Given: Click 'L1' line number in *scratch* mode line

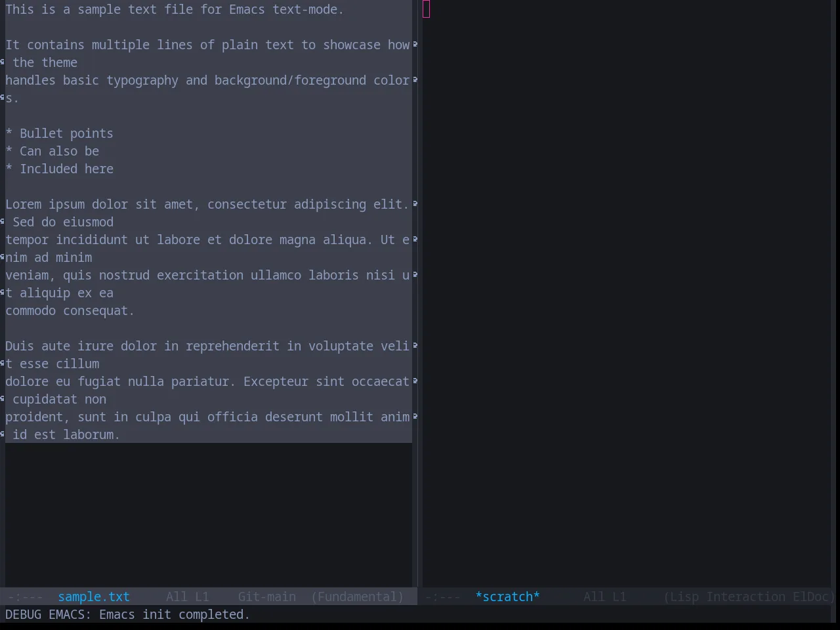Looking at the screenshot, I should click(x=620, y=597).
